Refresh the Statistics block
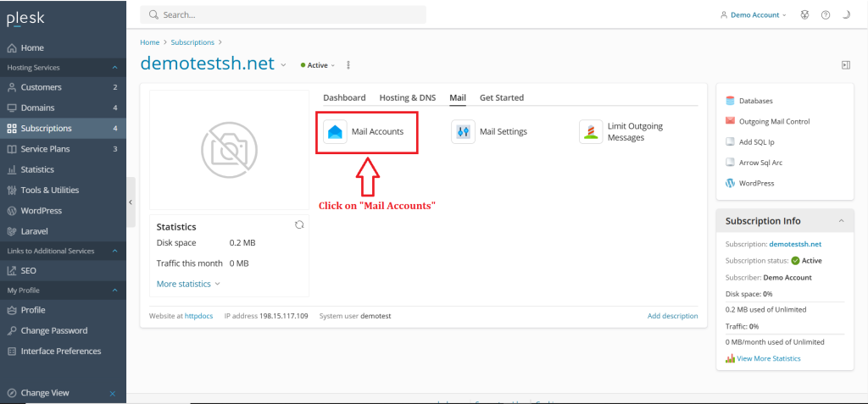The image size is (868, 404). pyautogui.click(x=299, y=224)
